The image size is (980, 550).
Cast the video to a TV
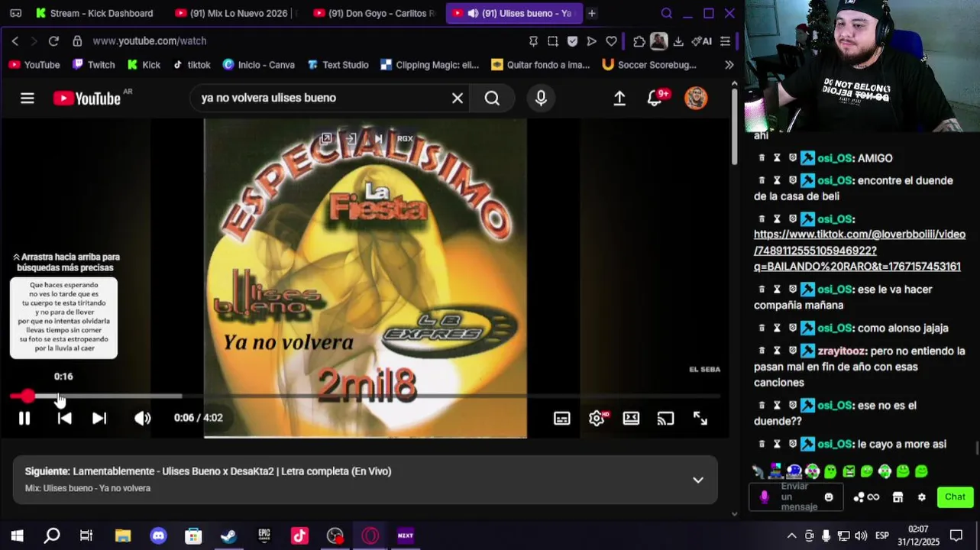point(666,418)
